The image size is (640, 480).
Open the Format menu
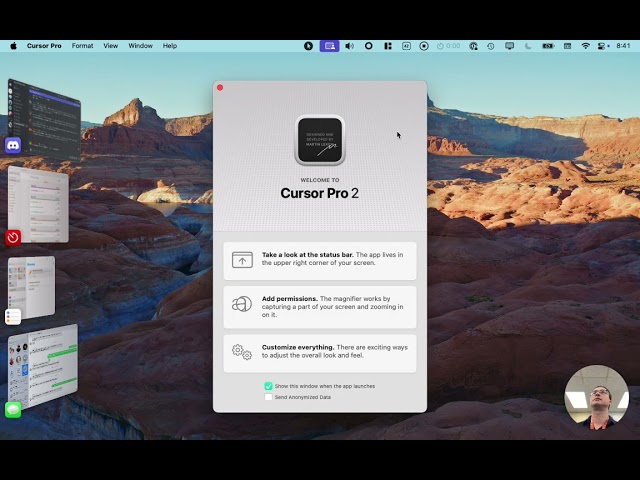click(x=82, y=46)
